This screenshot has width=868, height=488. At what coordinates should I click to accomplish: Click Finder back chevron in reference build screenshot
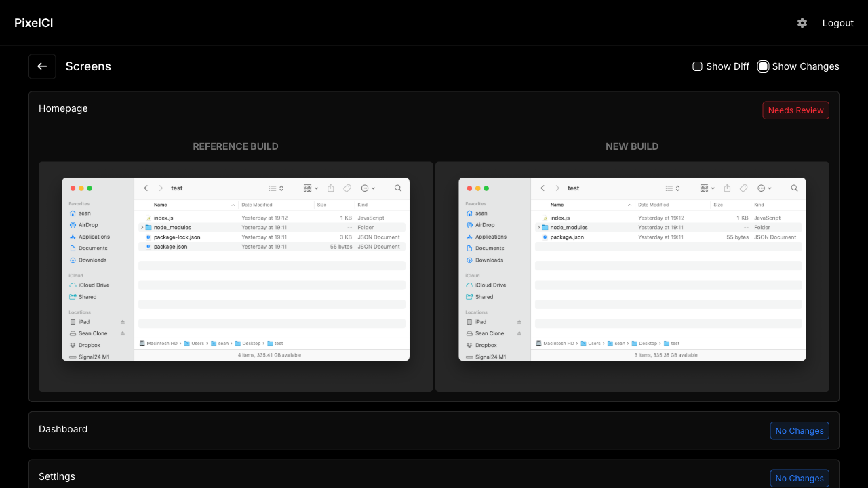146,188
